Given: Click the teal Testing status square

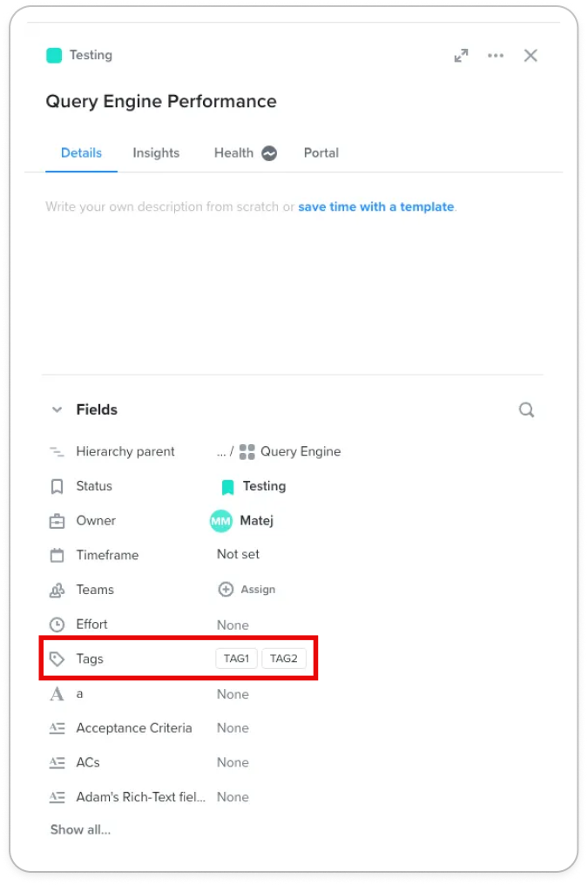Looking at the screenshot, I should click(x=54, y=56).
